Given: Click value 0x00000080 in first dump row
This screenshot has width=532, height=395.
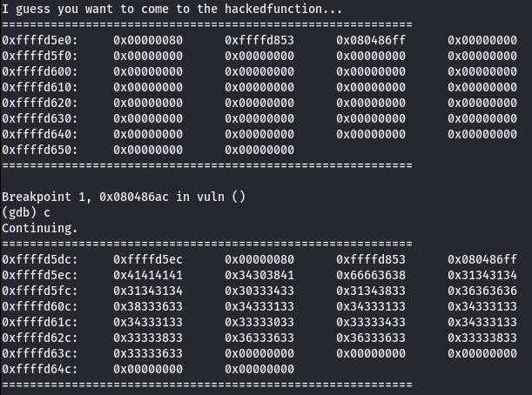Looking at the screenshot, I should tap(148, 40).
